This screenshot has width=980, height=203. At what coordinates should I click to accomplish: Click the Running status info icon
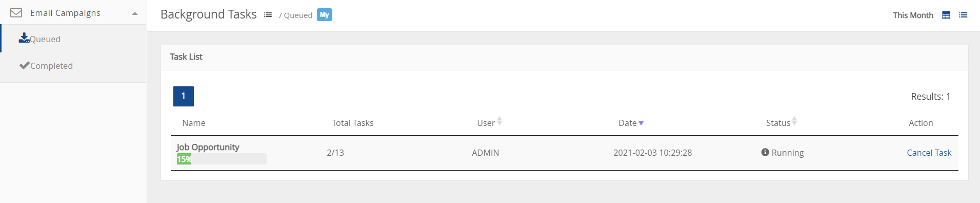[765, 152]
